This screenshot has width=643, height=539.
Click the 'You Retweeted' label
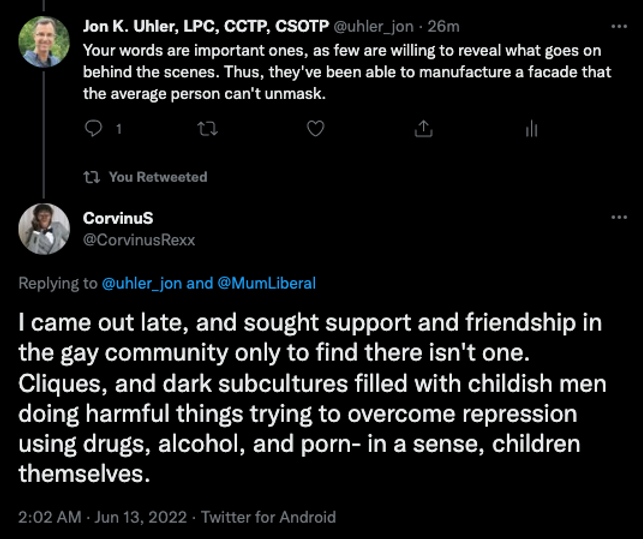158,177
